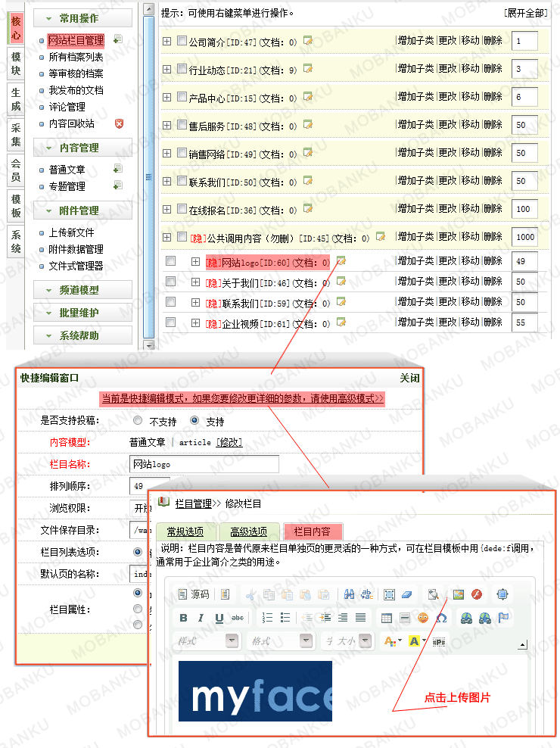Screen dimensions: 560x748
Task: Check the 售后服务 checkbox
Action: point(182,125)
